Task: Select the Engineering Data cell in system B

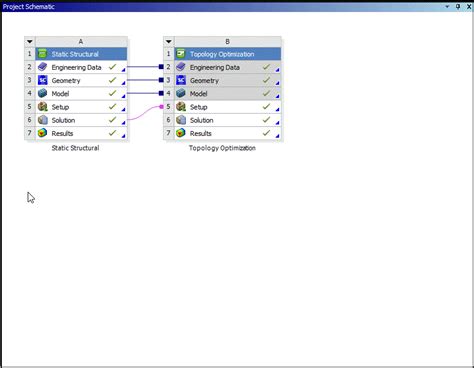Action: [228, 67]
